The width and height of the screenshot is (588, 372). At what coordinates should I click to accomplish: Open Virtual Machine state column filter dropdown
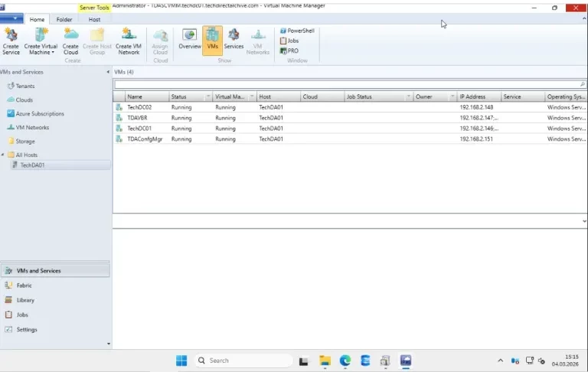point(252,96)
